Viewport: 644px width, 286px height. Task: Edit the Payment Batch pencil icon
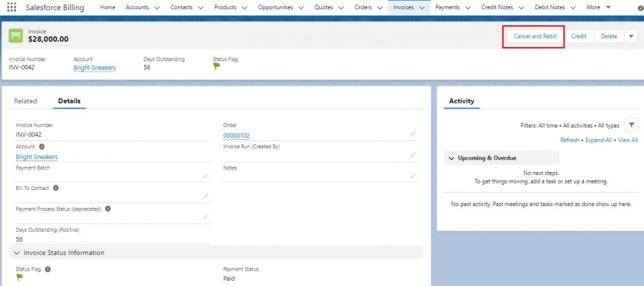coord(205,176)
